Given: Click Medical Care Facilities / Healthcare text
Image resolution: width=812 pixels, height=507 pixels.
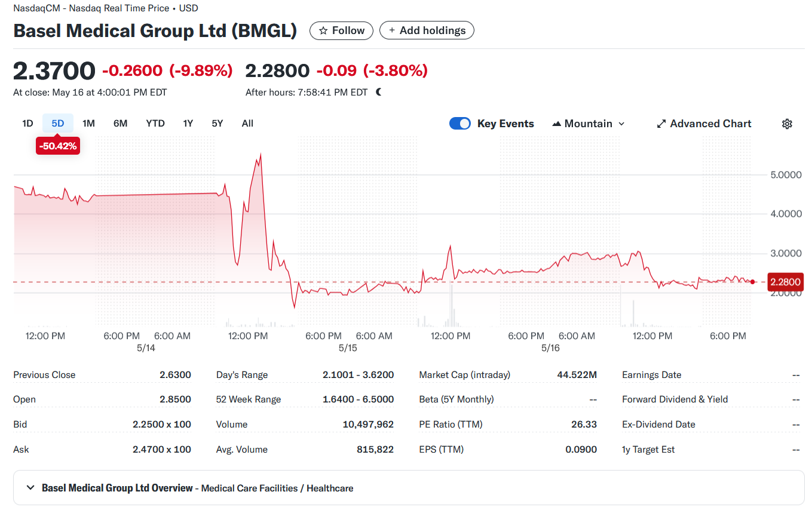Looking at the screenshot, I should [277, 488].
